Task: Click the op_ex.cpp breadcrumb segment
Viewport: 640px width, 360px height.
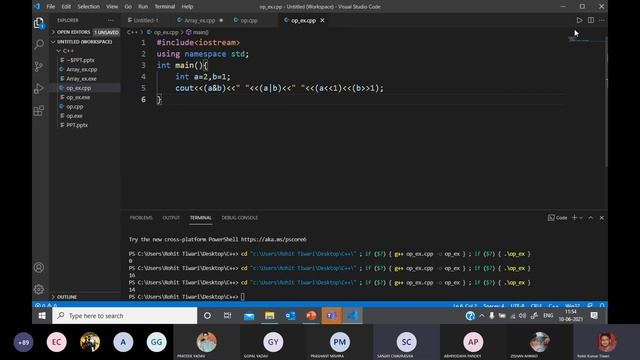Action: pyautogui.click(x=162, y=32)
